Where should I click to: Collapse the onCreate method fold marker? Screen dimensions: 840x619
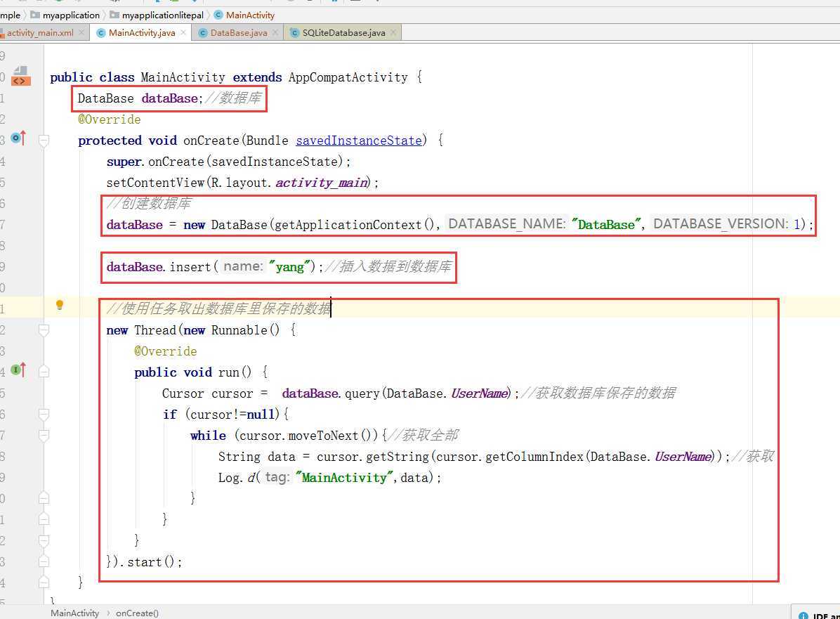coord(44,141)
